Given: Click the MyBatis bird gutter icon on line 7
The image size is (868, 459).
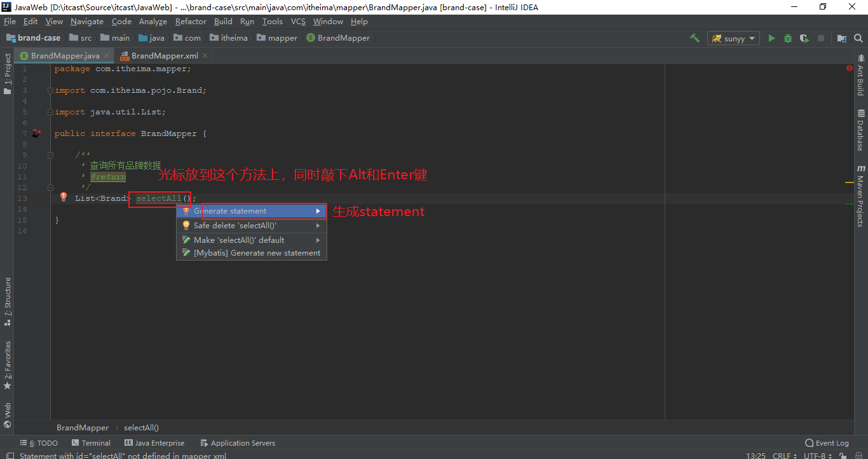Looking at the screenshot, I should coord(36,134).
